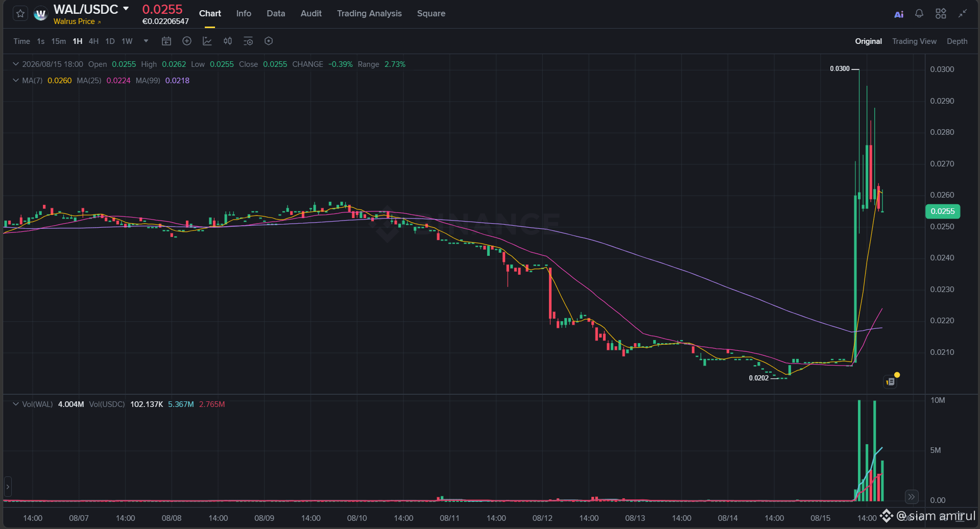This screenshot has width=980, height=529.
Task: Open the Walrus Price link
Action: [x=77, y=21]
